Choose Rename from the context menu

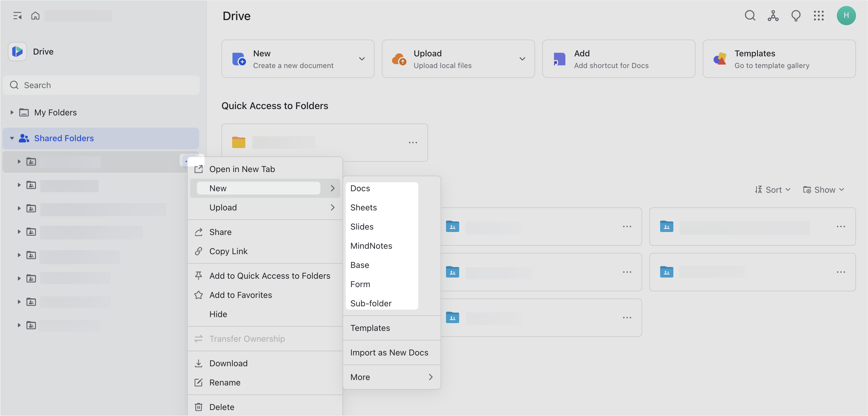point(265,383)
